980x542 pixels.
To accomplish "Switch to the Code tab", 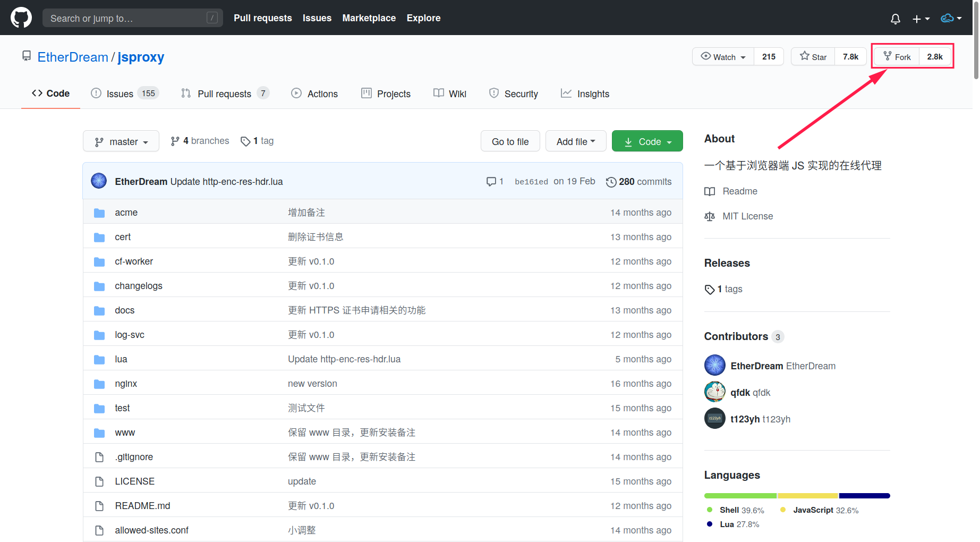I will click(x=50, y=94).
